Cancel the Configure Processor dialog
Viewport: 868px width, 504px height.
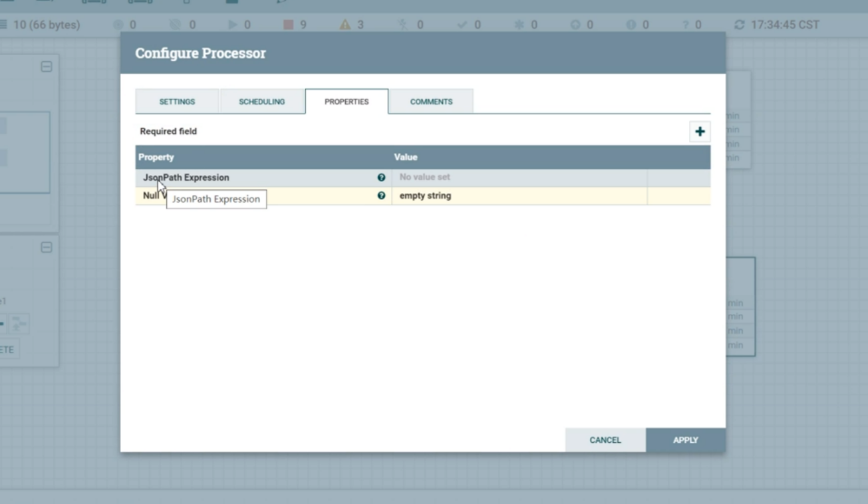point(605,440)
